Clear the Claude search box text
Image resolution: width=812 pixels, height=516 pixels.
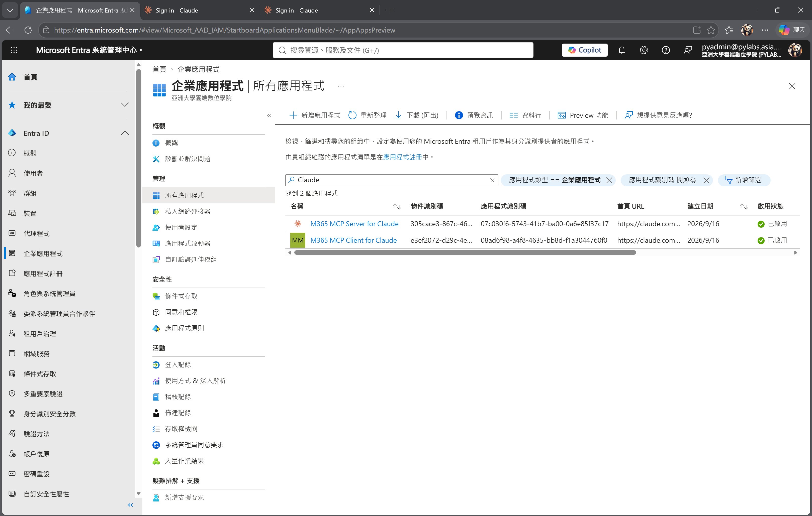pos(492,180)
